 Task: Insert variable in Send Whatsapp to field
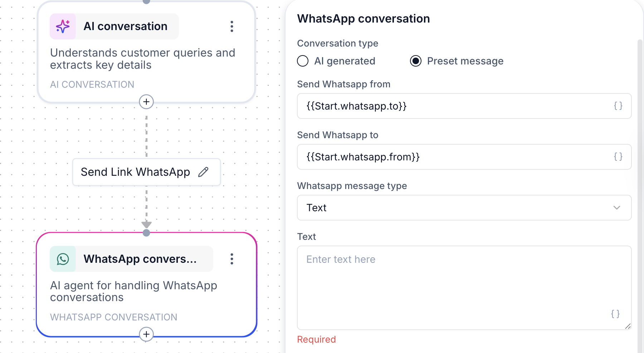618,157
